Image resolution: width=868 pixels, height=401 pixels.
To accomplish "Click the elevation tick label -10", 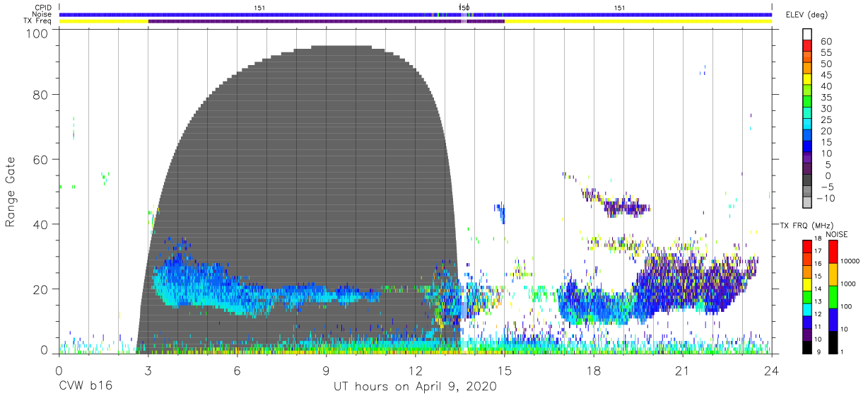I will [x=825, y=198].
